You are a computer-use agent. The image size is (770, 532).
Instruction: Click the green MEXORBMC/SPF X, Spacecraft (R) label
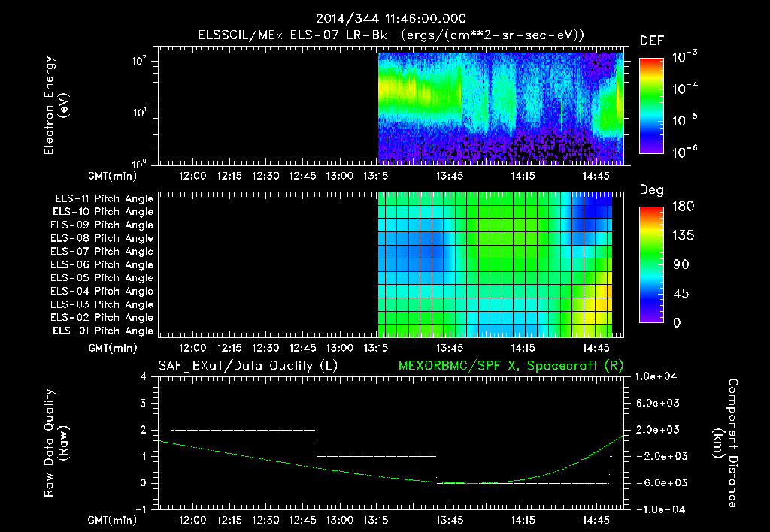coord(511,366)
